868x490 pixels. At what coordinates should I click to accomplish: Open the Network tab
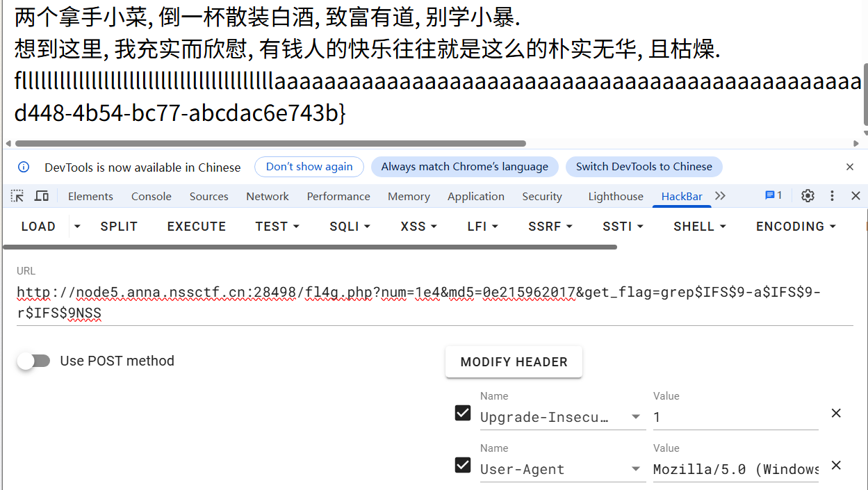[268, 196]
